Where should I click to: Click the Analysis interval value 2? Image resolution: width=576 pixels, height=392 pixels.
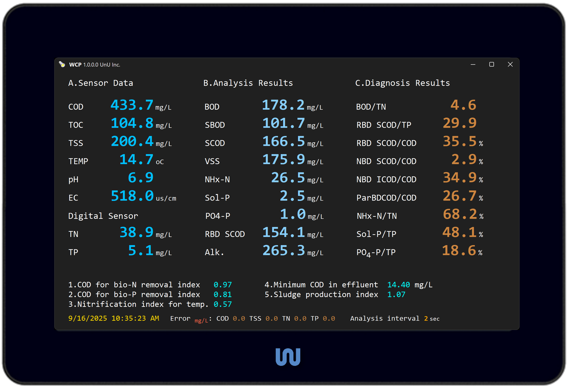[x=426, y=318]
